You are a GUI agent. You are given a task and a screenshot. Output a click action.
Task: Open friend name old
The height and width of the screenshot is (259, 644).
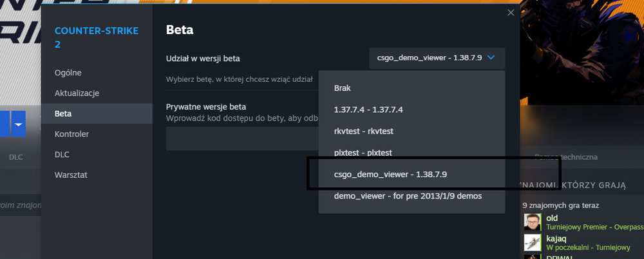pos(552,218)
